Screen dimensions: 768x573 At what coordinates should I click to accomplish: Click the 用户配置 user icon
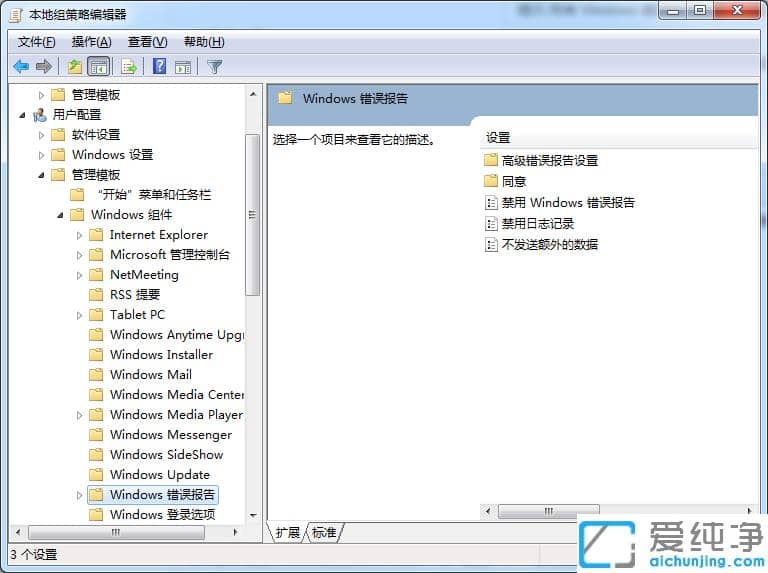click(x=40, y=115)
